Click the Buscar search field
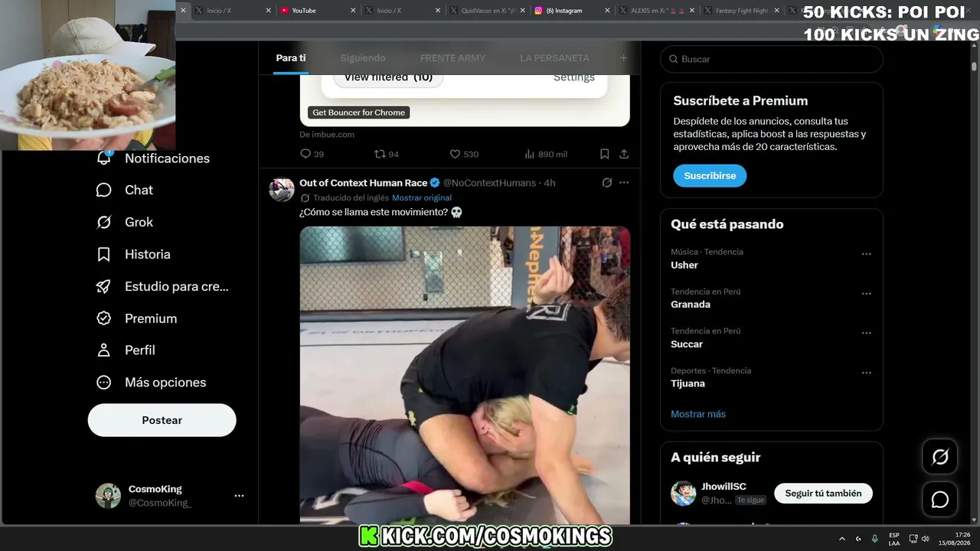 coord(771,59)
